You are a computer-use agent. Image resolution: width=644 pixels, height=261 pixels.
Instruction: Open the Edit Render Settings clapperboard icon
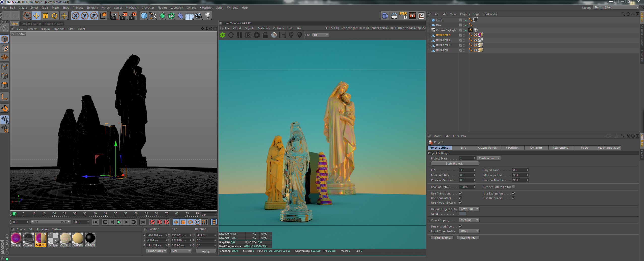(133, 16)
